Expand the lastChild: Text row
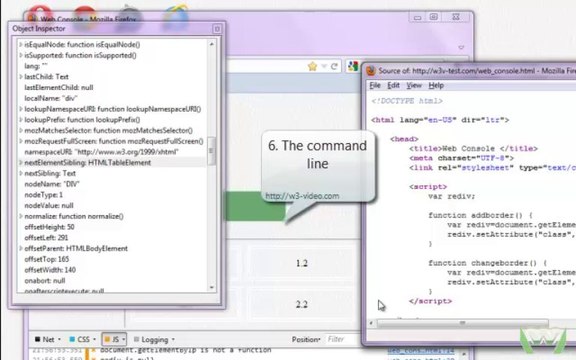Viewport: 576px width, 360px height. pos(21,76)
